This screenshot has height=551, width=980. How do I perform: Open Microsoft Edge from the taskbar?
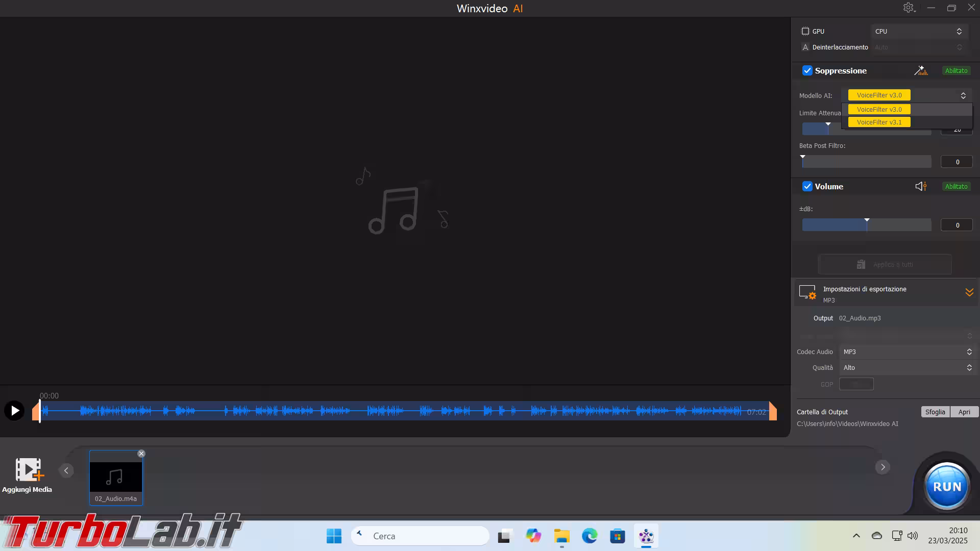point(590,536)
